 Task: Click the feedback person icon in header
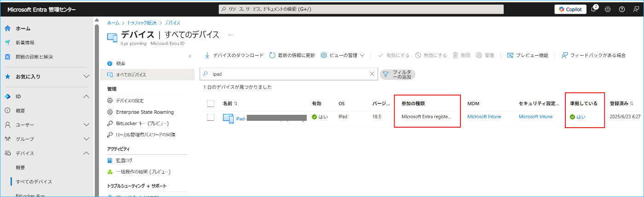click(635, 9)
